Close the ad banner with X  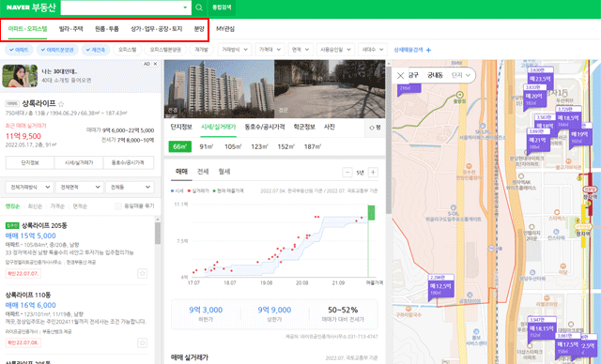click(x=155, y=64)
